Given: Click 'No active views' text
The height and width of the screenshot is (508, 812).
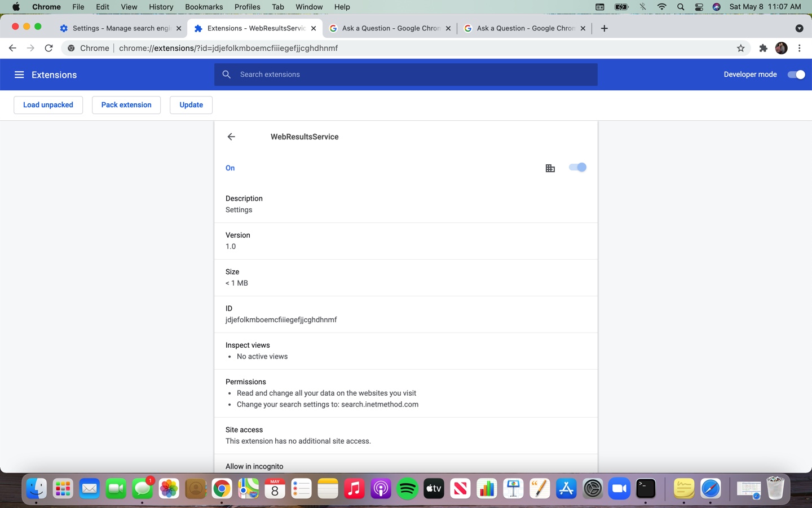Looking at the screenshot, I should coord(262,356).
